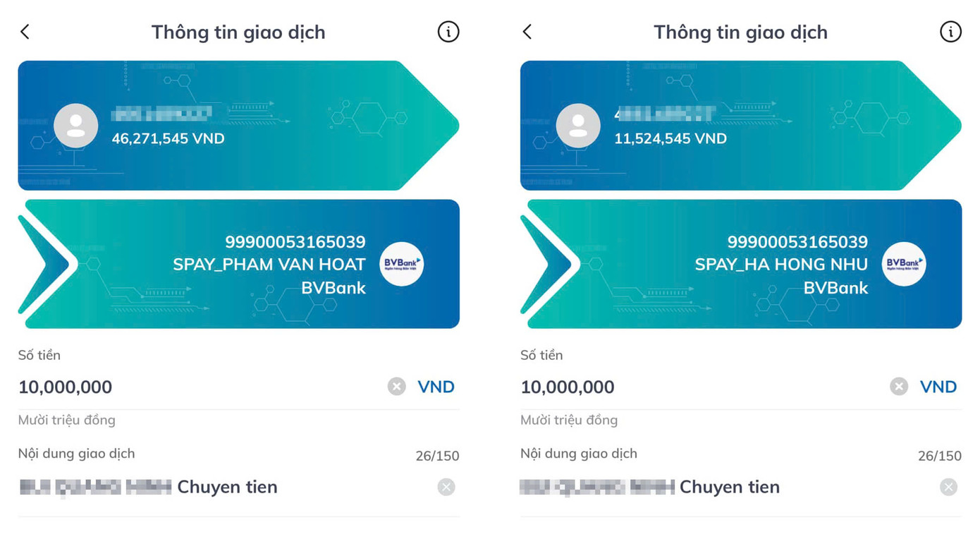Clear the left amount field with the X icon
The image size is (980, 537).
pyautogui.click(x=396, y=386)
